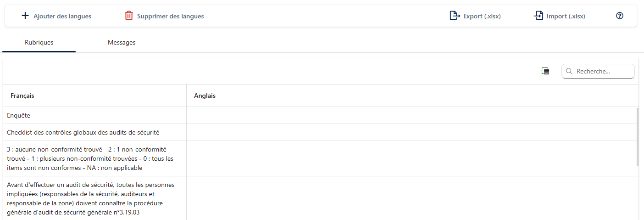Click the plus icon to add languages

coord(25,16)
